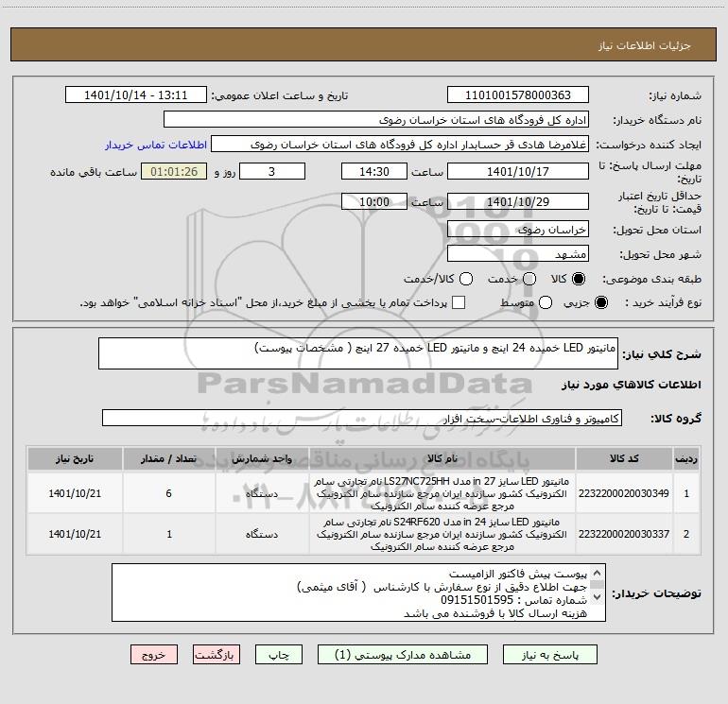Image resolution: width=728 pixels, height=704 pixels.
Task: Click the شرح کلی نیاز description box
Action: (x=358, y=353)
